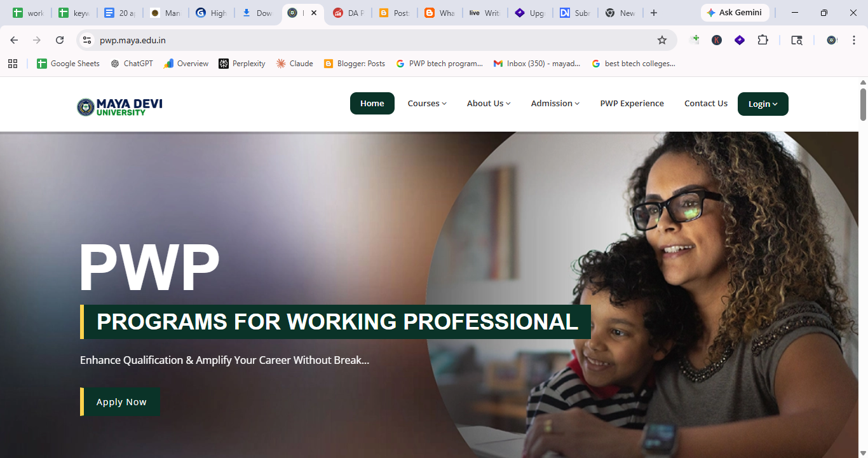
Task: Click the page vertical scrollbar thumb
Action: click(863, 104)
